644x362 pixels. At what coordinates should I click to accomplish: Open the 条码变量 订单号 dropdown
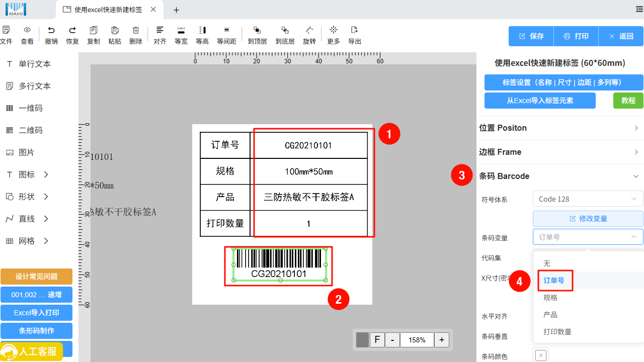coord(588,237)
